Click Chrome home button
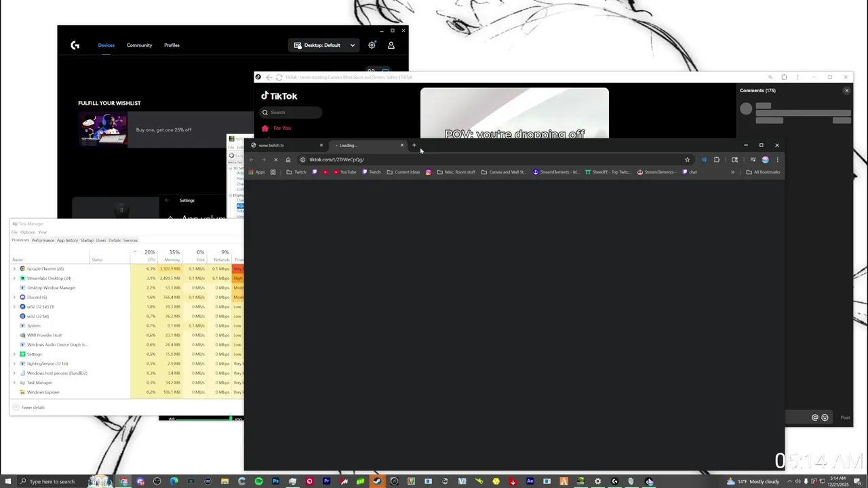 pos(288,159)
